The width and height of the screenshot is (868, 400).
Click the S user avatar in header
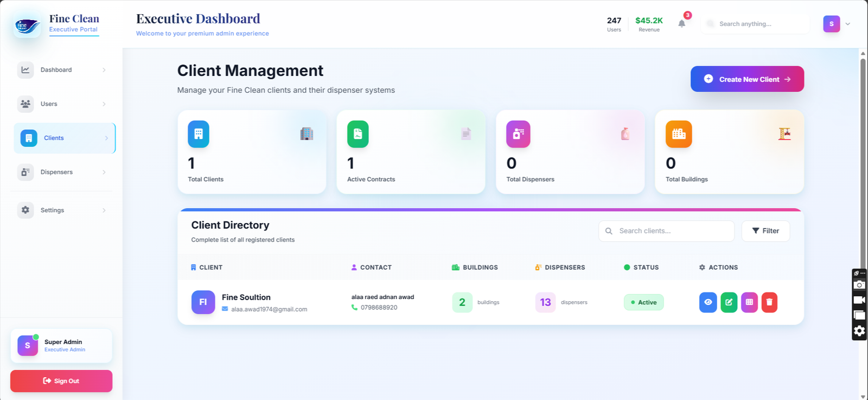point(832,24)
